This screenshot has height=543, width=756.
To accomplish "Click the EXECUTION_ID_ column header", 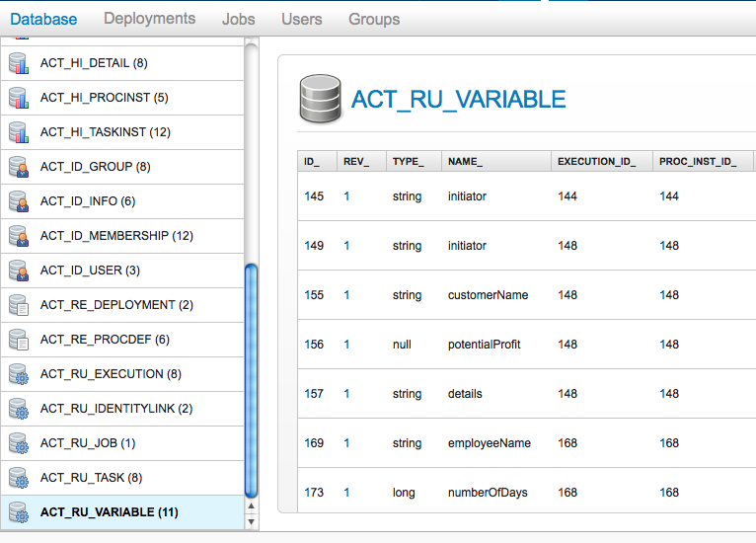I will (596, 161).
